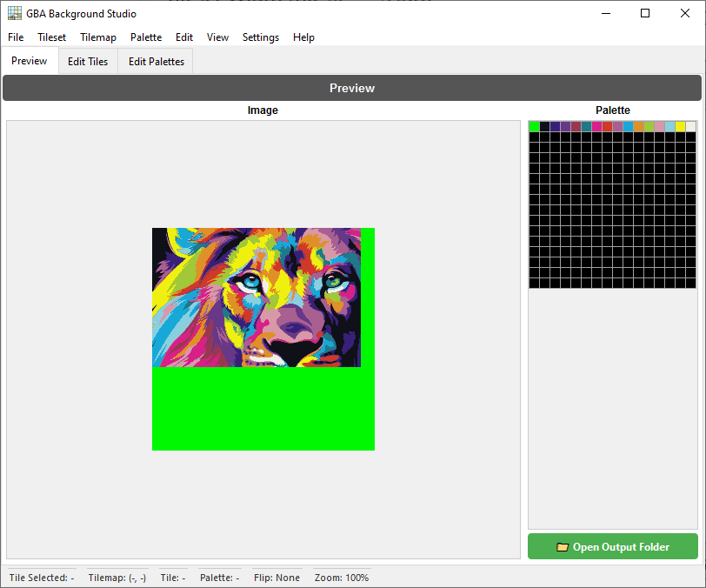Open the Edit menu
Screen dimensions: 706x588
click(x=184, y=37)
